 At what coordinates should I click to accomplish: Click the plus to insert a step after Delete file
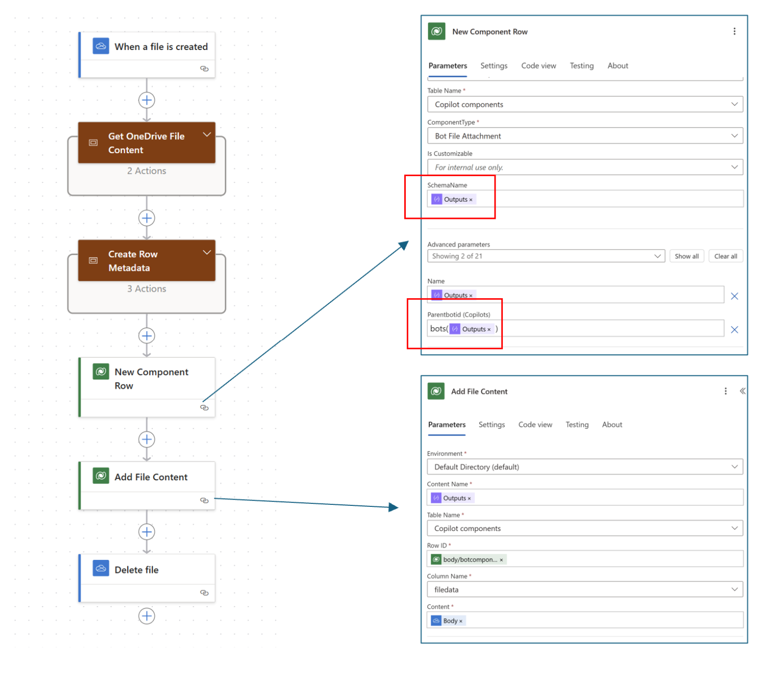click(x=147, y=616)
